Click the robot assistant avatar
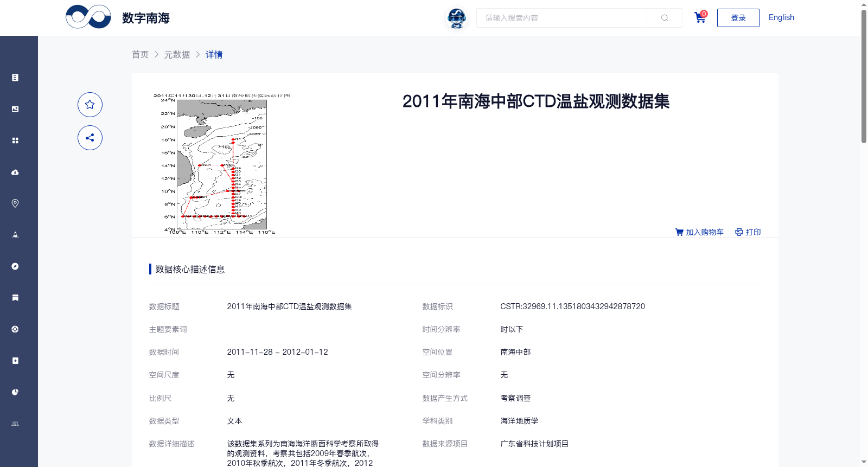868x467 pixels. click(x=457, y=18)
